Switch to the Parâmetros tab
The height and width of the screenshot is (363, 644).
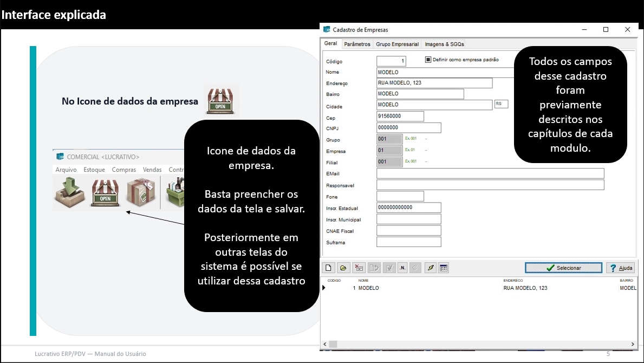tap(357, 44)
